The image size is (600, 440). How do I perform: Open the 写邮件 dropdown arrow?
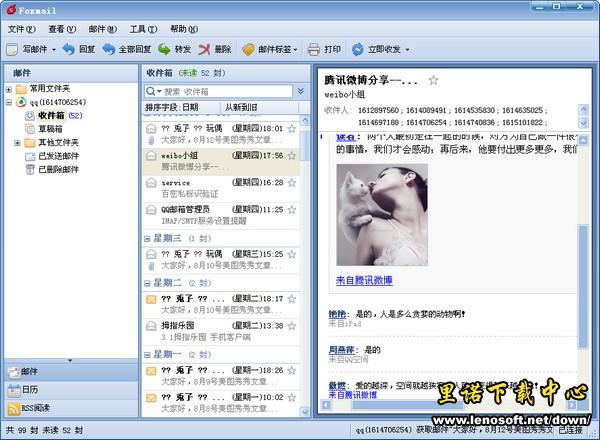(54, 50)
